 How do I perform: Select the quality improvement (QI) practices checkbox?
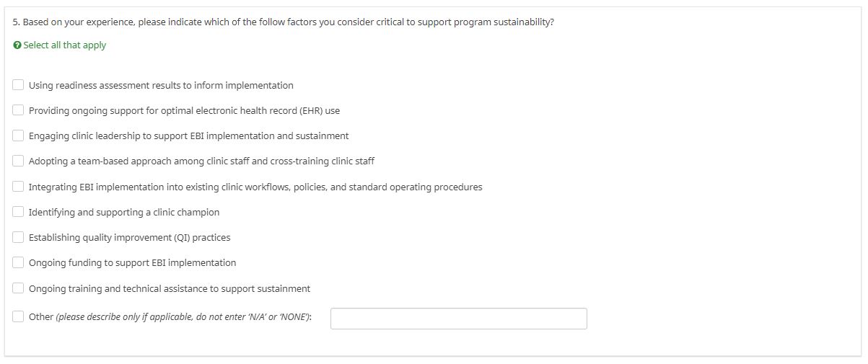click(18, 237)
